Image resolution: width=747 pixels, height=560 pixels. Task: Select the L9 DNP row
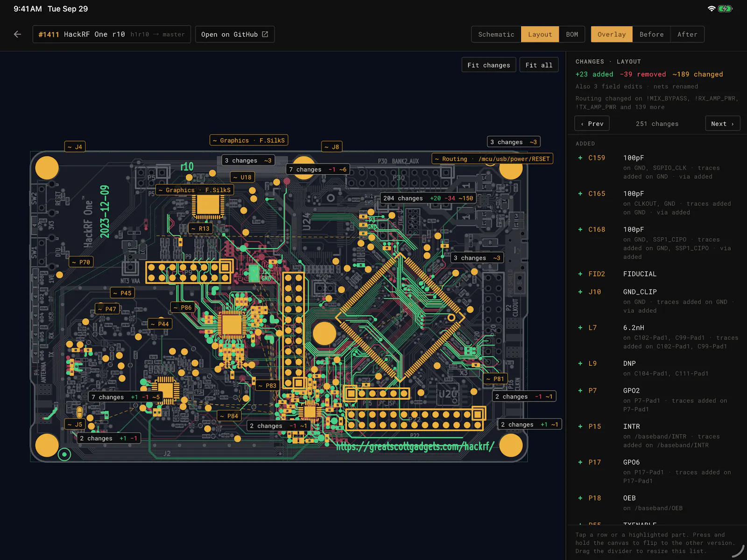click(x=656, y=368)
